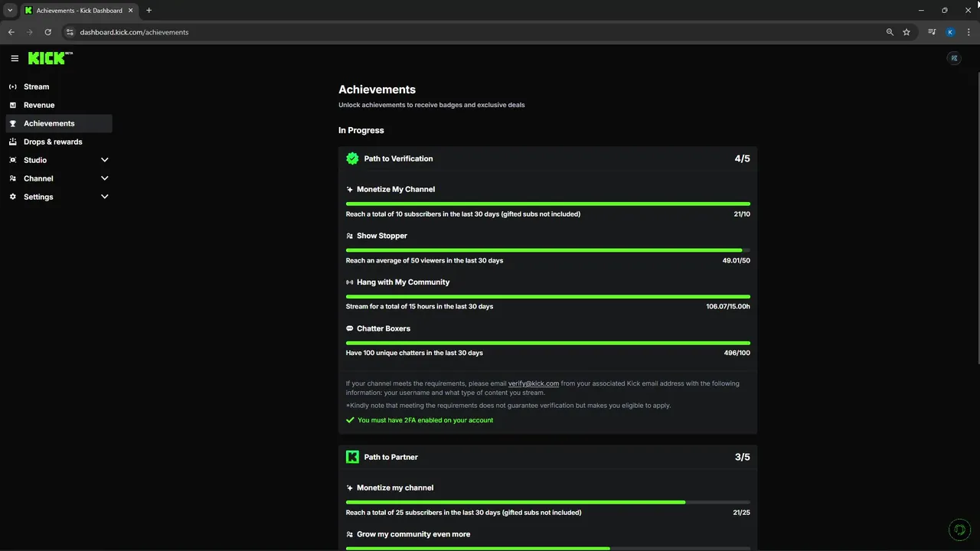980x551 pixels.
Task: Open the user avatar at top right
Action: coord(954,58)
